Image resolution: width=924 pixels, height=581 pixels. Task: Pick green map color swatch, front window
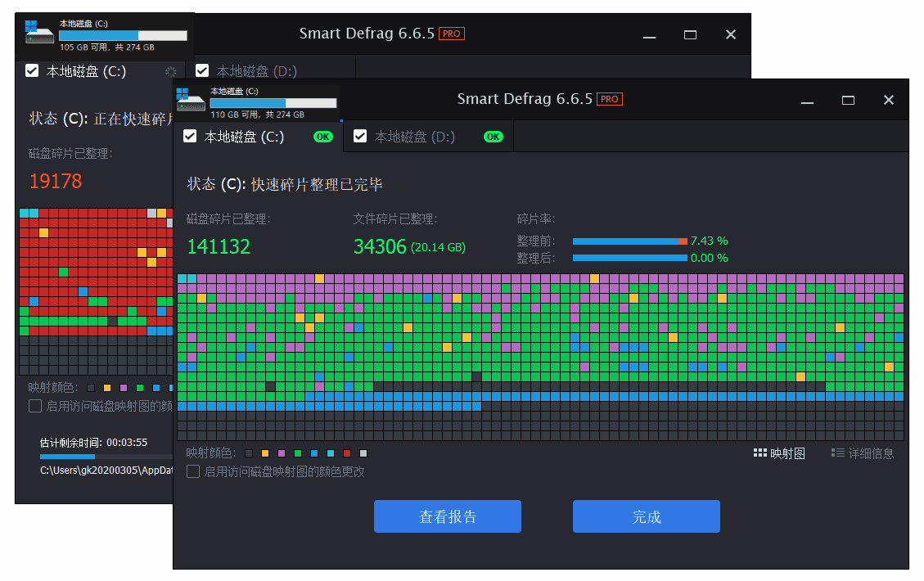pyautogui.click(x=298, y=453)
